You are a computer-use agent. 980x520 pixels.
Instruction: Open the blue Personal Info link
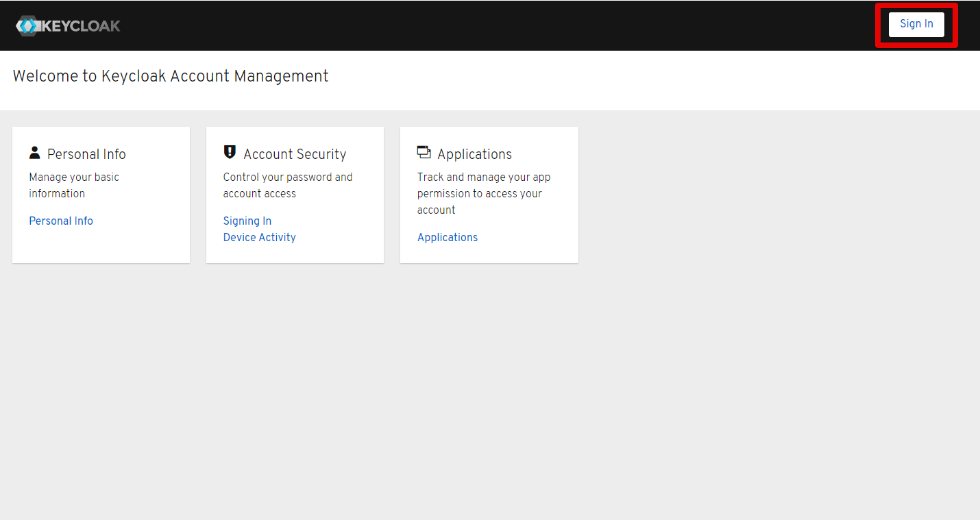61,221
